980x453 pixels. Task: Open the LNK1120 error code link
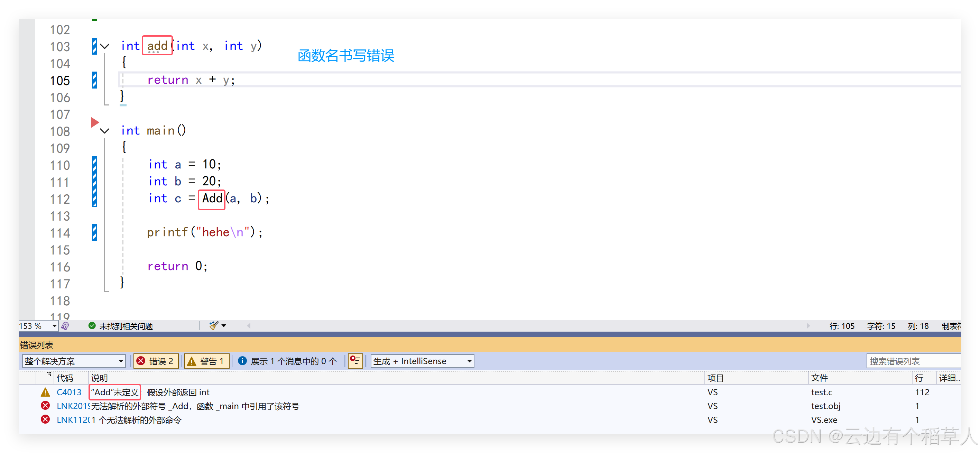point(72,420)
